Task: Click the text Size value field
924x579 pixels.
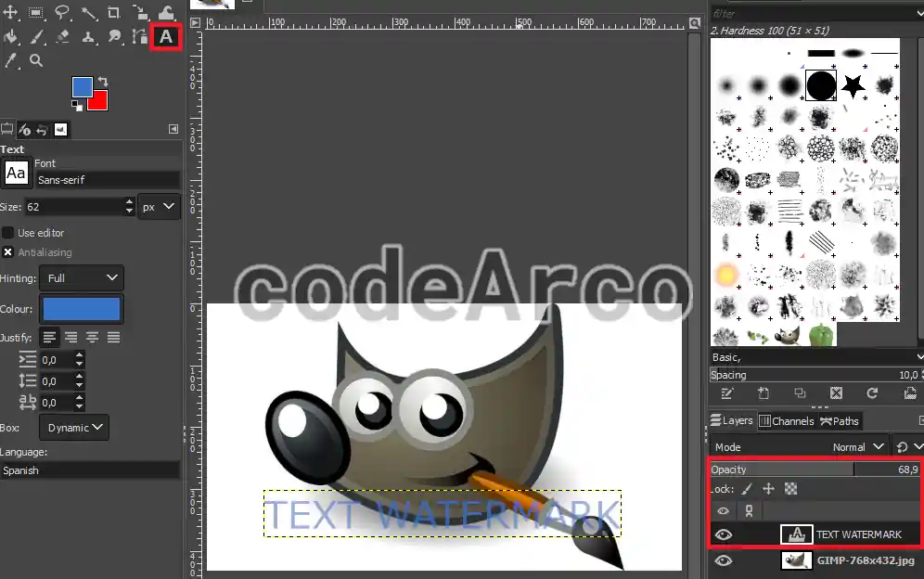Action: [x=73, y=207]
